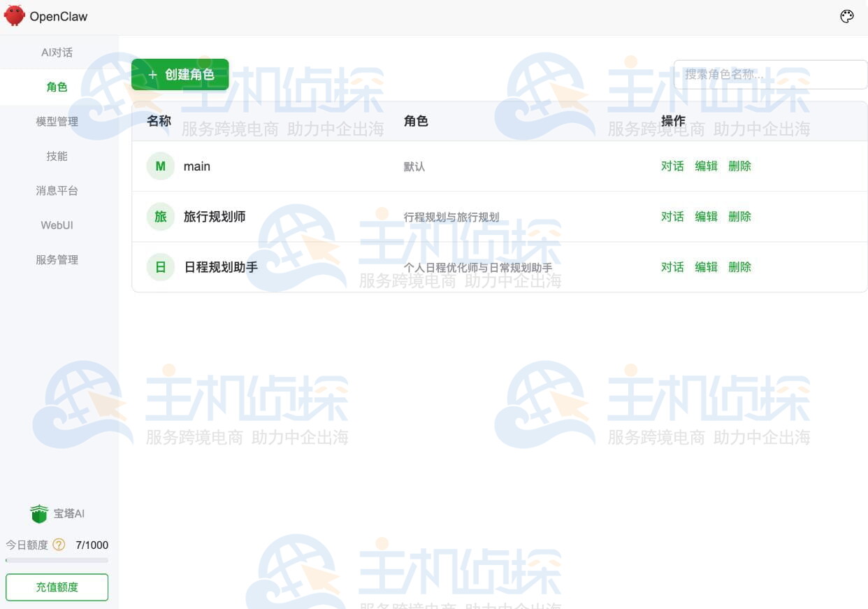
Task: Select 技能 in the sidebar
Action: 57,156
